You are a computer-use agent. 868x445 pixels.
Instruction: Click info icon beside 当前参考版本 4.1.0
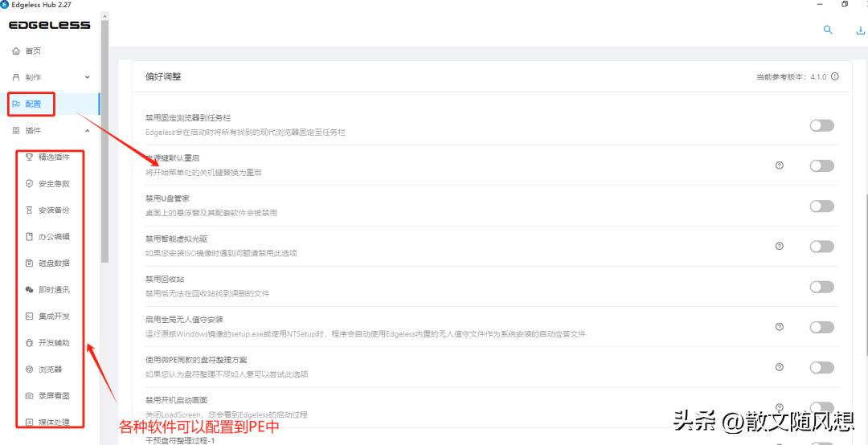point(835,77)
